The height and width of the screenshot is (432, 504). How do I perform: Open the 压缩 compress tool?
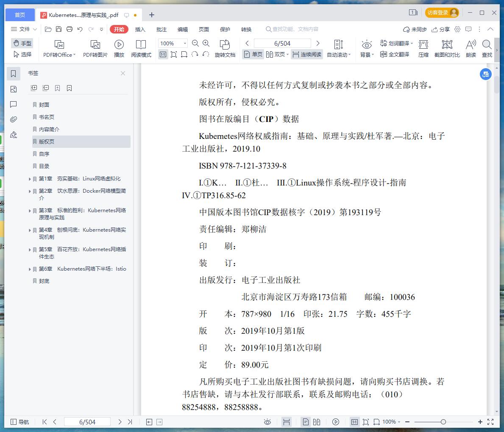[423, 49]
